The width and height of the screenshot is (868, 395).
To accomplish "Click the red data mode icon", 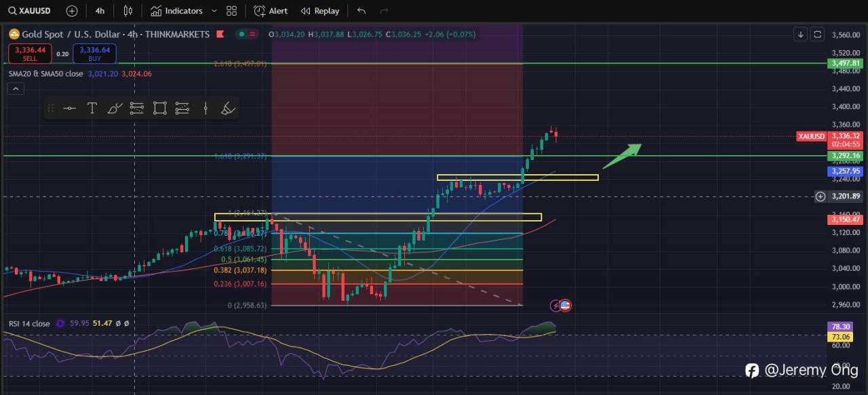I will (253, 34).
